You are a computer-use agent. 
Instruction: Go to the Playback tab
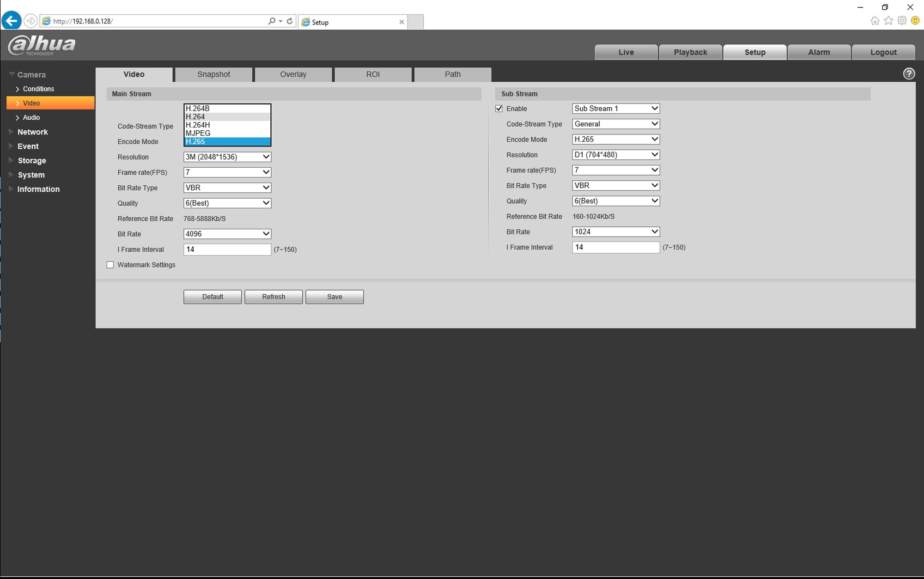click(x=690, y=52)
